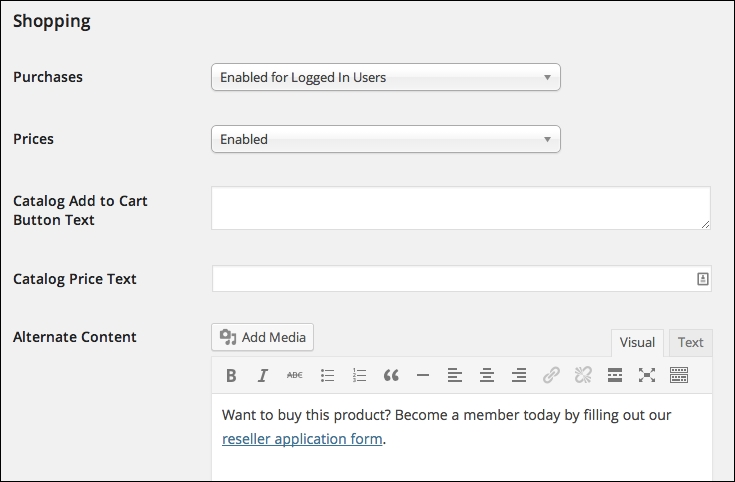Viewport: 735px width, 482px height.
Task: Switch to the Text editor tab
Action: 690,342
